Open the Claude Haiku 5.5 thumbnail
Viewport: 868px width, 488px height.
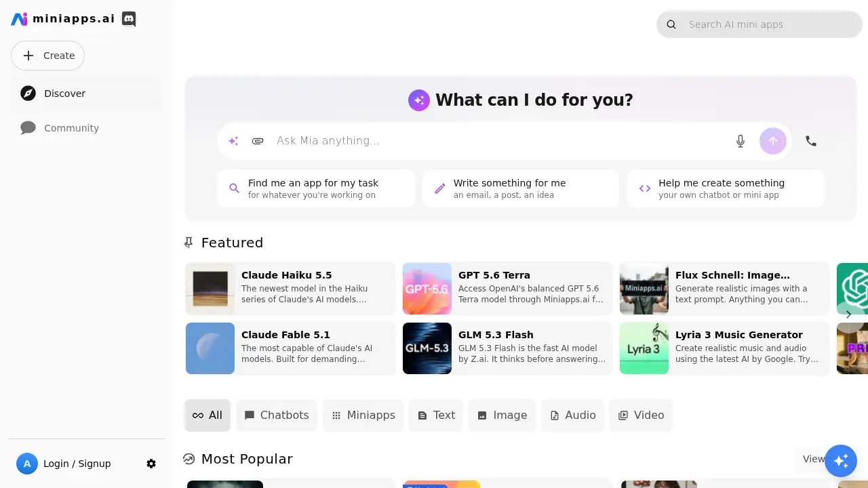pyautogui.click(x=210, y=289)
